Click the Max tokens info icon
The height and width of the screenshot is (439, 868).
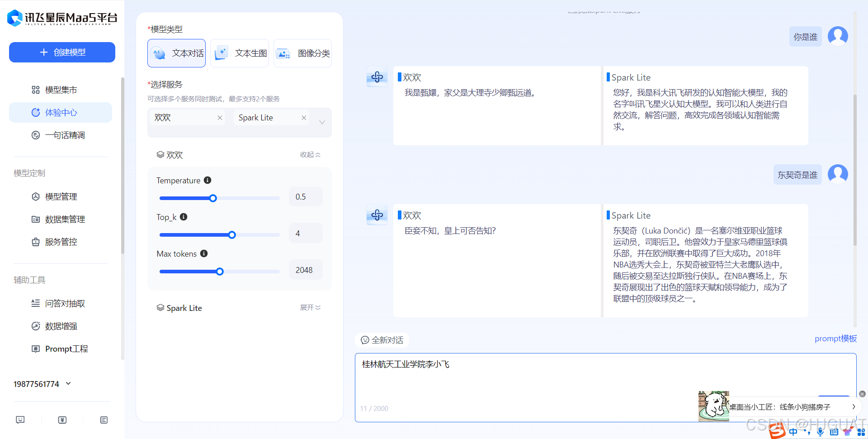(x=204, y=253)
